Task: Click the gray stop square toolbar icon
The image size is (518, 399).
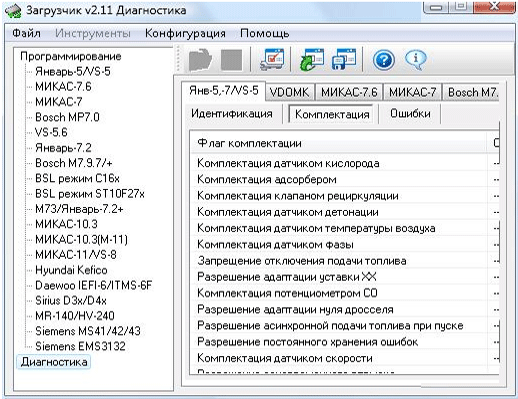Action: point(231,60)
